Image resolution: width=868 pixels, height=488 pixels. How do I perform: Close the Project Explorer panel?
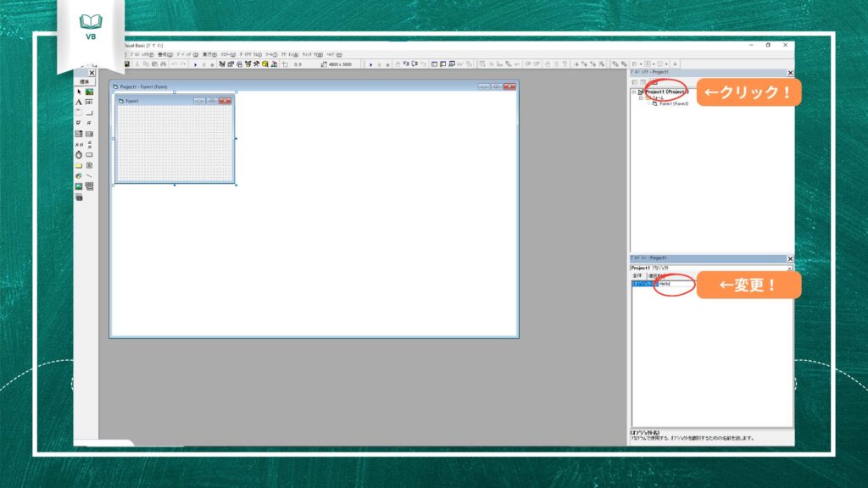[x=790, y=73]
